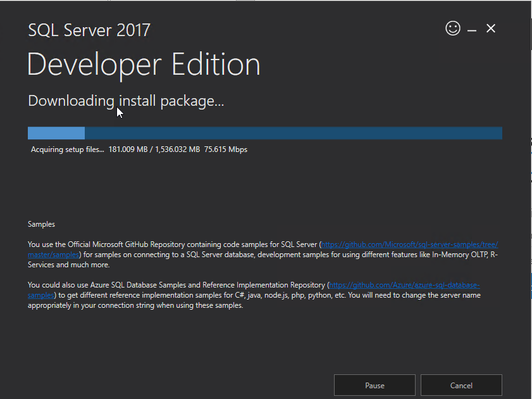The width and height of the screenshot is (532, 399).
Task: Click the download progress bar
Action: [x=265, y=133]
